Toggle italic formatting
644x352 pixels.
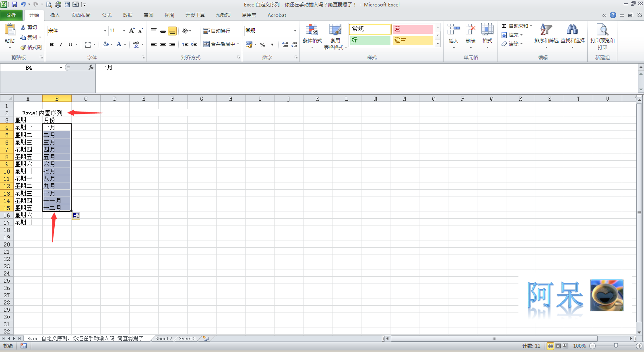pos(61,45)
